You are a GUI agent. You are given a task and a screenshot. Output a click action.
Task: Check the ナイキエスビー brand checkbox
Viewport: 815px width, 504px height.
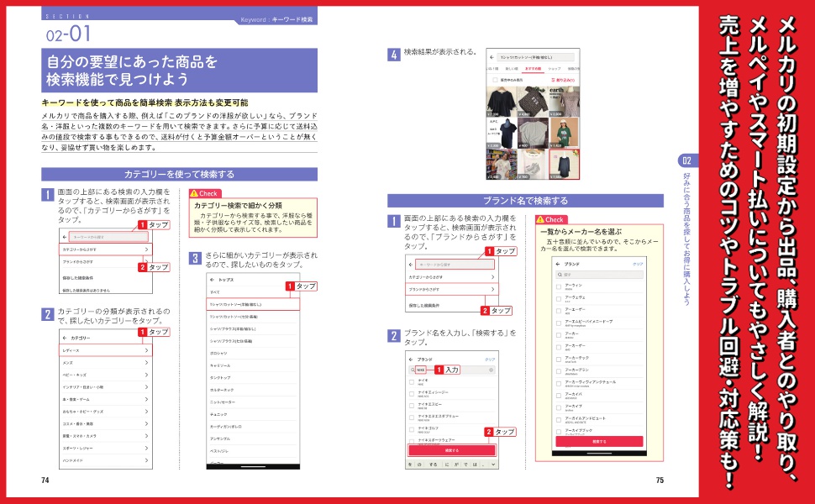(x=412, y=406)
